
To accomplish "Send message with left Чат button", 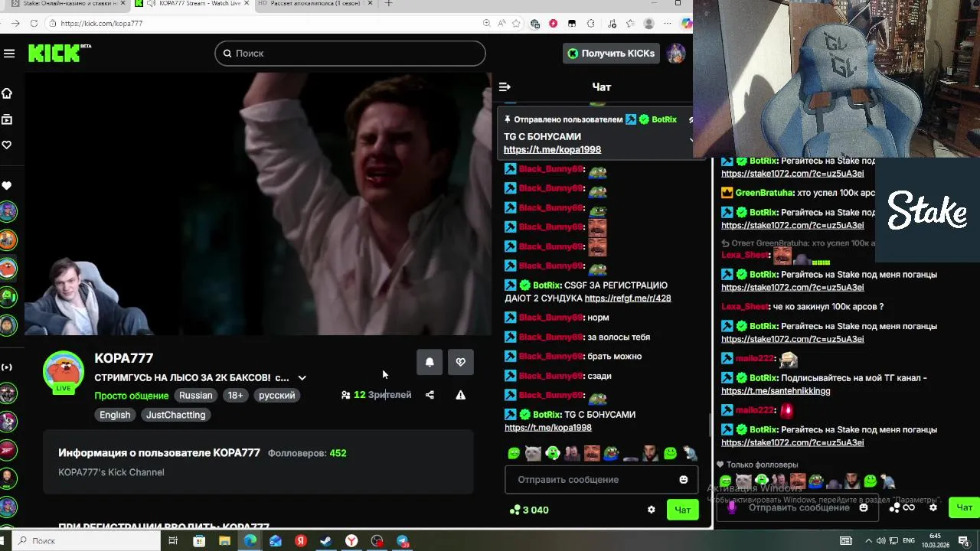I will click(682, 510).
